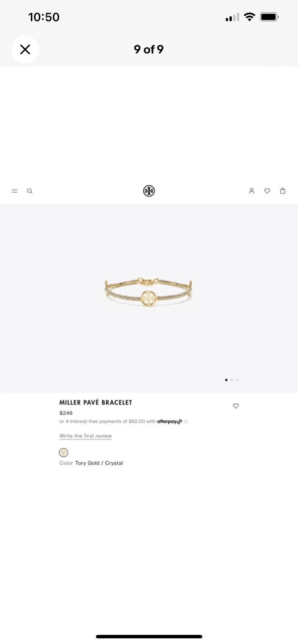Open the account profile icon
The image size is (298, 644).
click(252, 191)
